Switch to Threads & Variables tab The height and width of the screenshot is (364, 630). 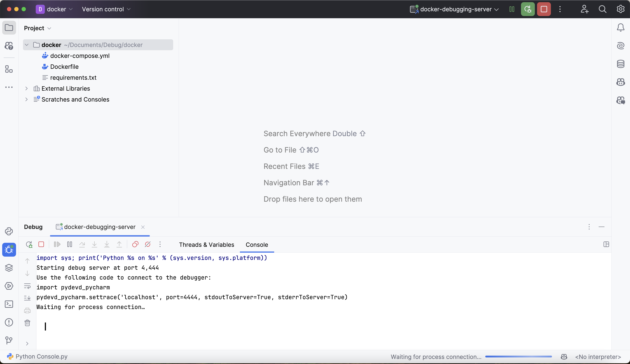point(207,245)
